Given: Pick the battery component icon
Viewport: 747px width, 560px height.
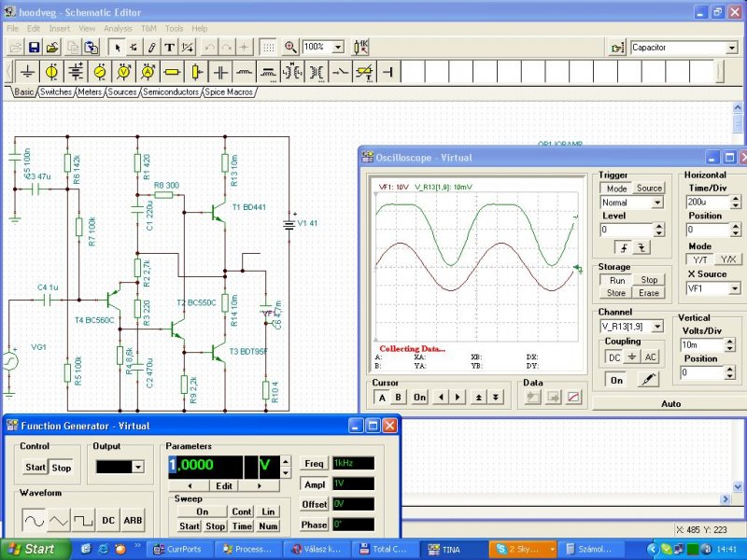Looking at the screenshot, I should coord(76,72).
